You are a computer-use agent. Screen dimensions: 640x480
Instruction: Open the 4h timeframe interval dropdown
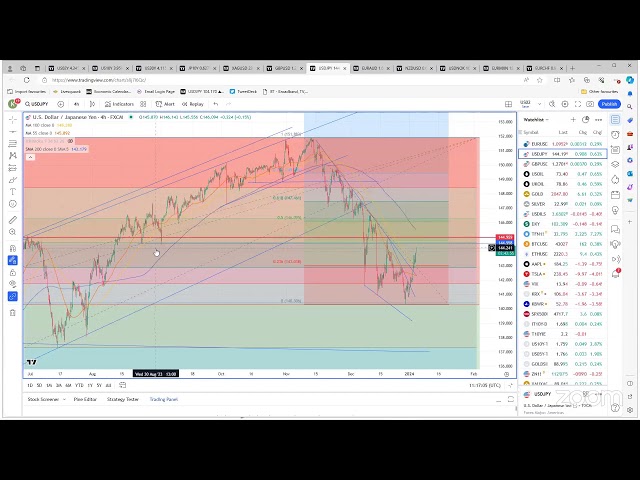77,104
